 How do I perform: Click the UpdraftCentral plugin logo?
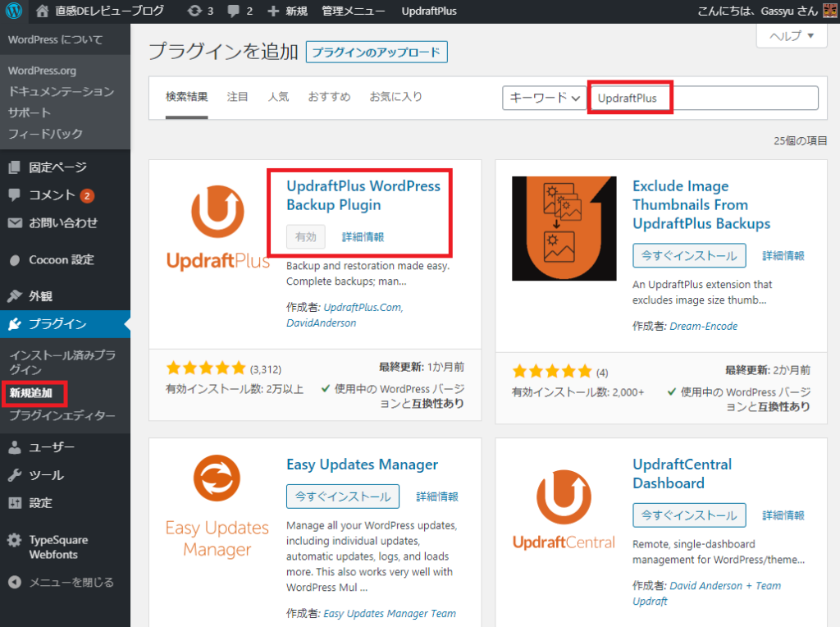[564, 510]
